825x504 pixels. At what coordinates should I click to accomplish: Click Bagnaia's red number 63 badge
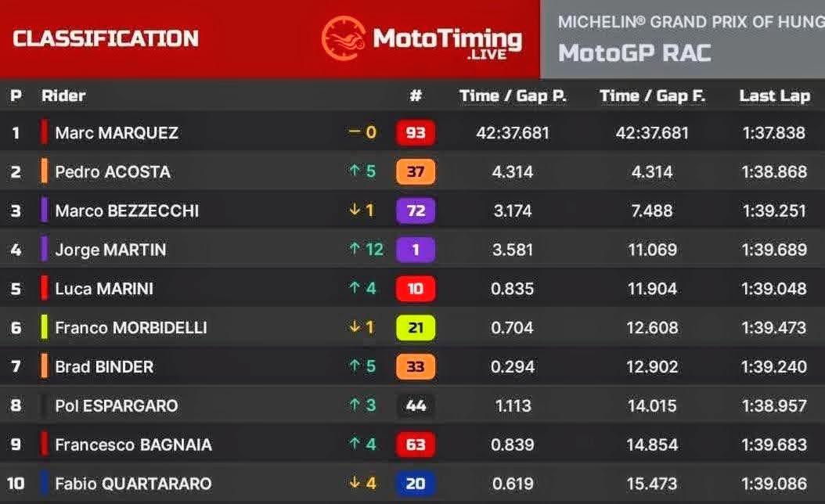pos(416,445)
